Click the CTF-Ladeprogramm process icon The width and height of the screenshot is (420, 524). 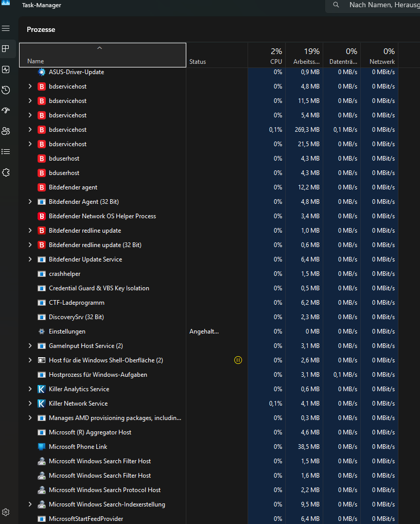(41, 303)
